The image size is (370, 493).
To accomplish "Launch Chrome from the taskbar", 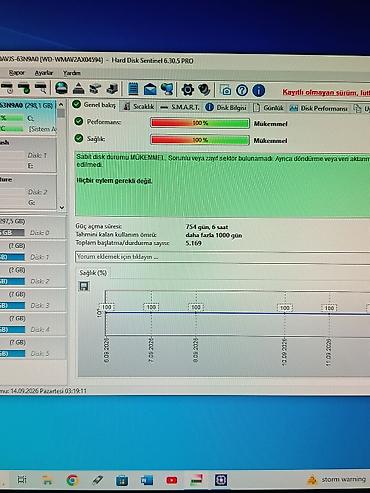I will [72, 480].
